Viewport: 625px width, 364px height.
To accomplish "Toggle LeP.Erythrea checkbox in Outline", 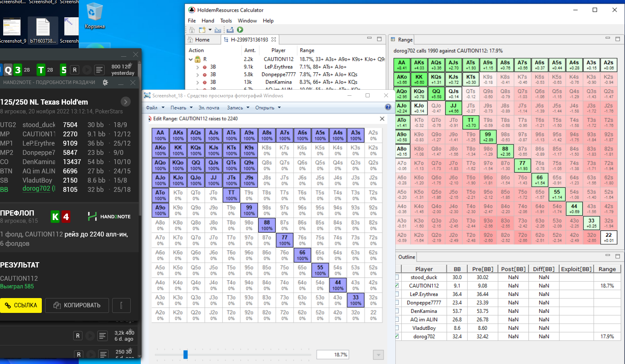I will [397, 294].
